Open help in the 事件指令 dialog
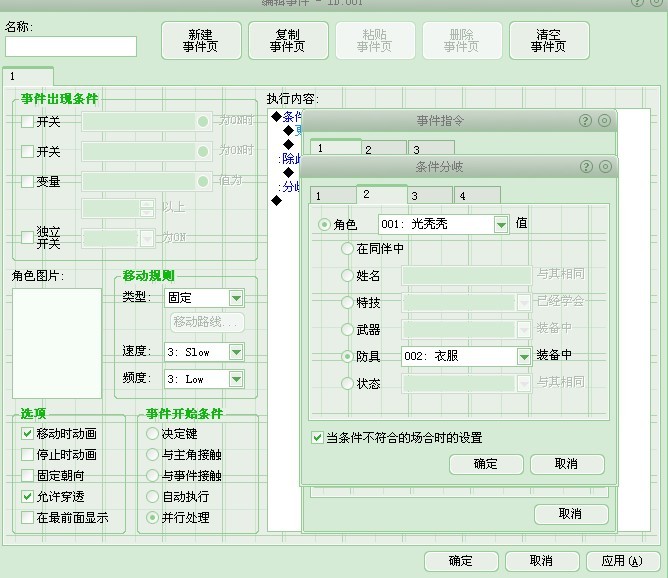The height and width of the screenshot is (578, 668). 585,121
